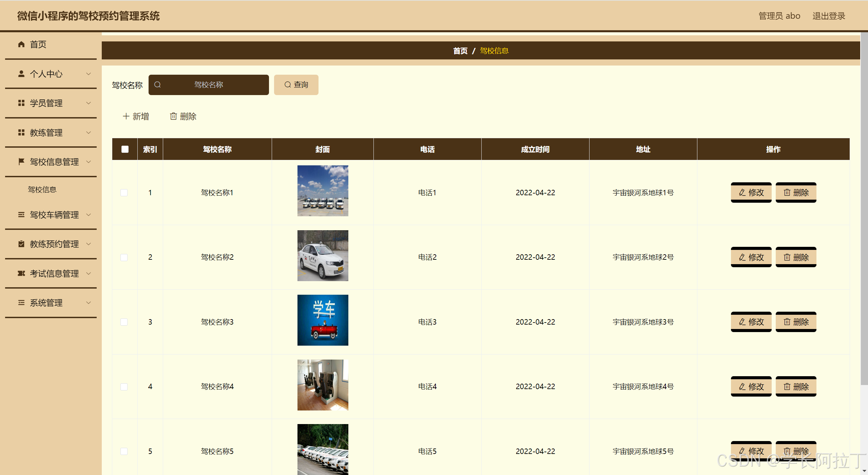Expand 教练预约管理 with its chevron
Screen dimensions: 868x475
tap(89, 244)
